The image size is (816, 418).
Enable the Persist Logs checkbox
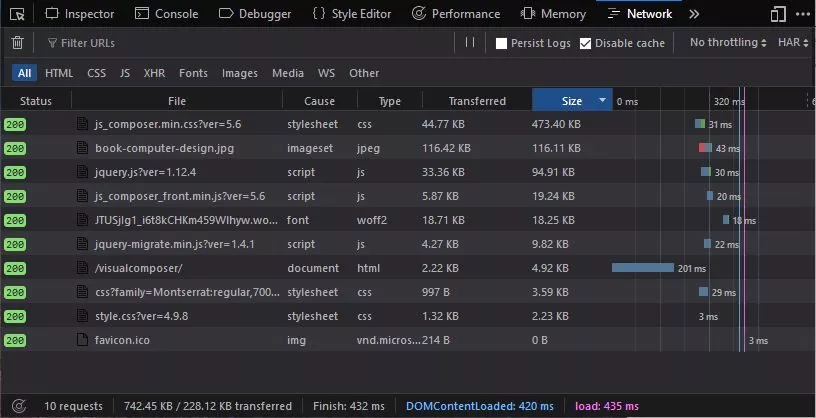pyautogui.click(x=502, y=43)
